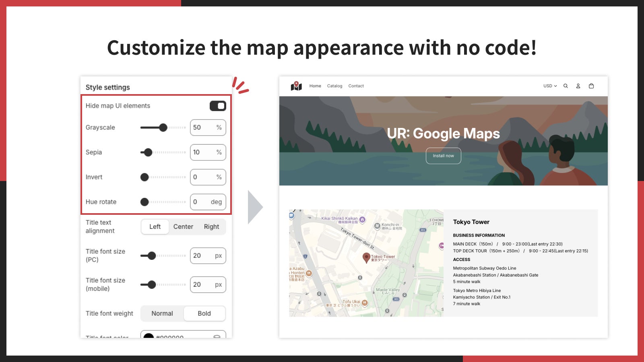644x362 pixels.
Task: Click the Konchi-in temple map marker
Action: pos(377,226)
